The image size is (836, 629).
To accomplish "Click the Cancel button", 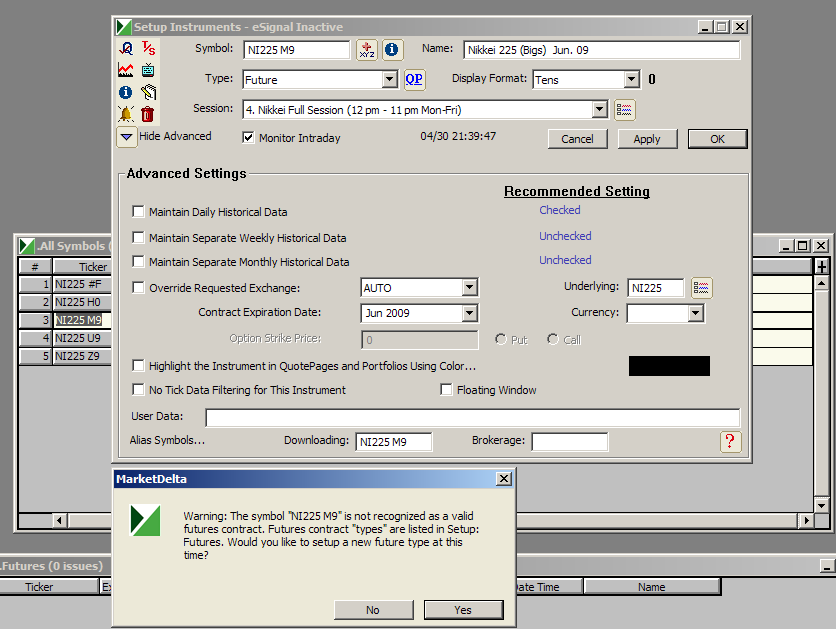I will (577, 139).
